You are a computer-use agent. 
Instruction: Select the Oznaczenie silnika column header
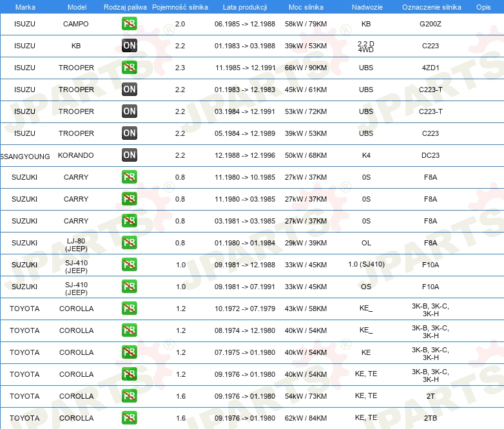[x=431, y=7]
